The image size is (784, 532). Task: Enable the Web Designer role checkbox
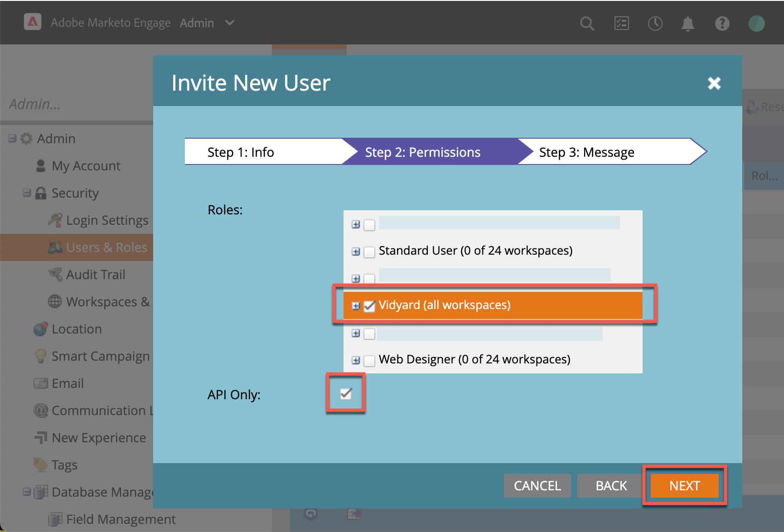click(x=369, y=361)
